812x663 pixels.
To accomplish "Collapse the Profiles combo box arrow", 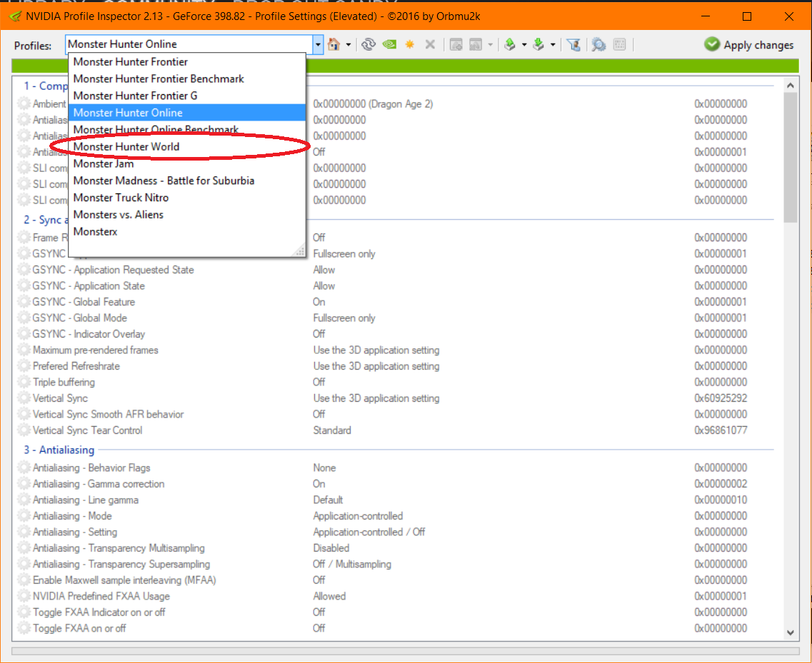I will (318, 44).
